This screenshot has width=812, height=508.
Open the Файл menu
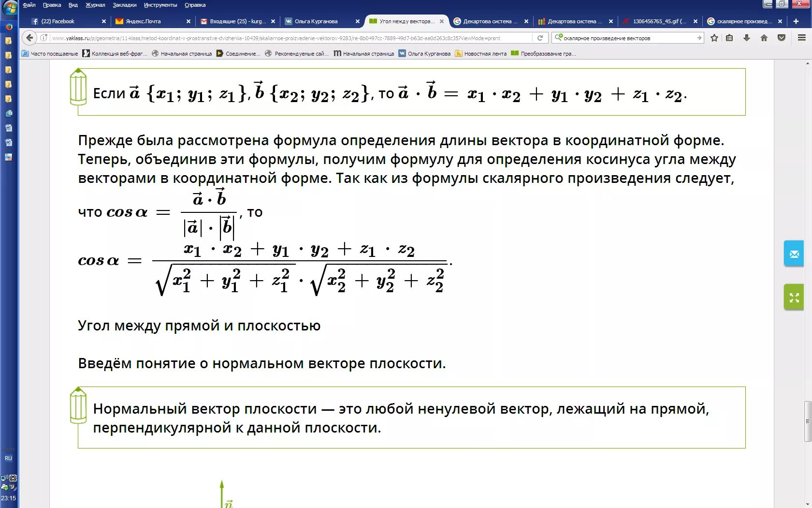(x=29, y=5)
